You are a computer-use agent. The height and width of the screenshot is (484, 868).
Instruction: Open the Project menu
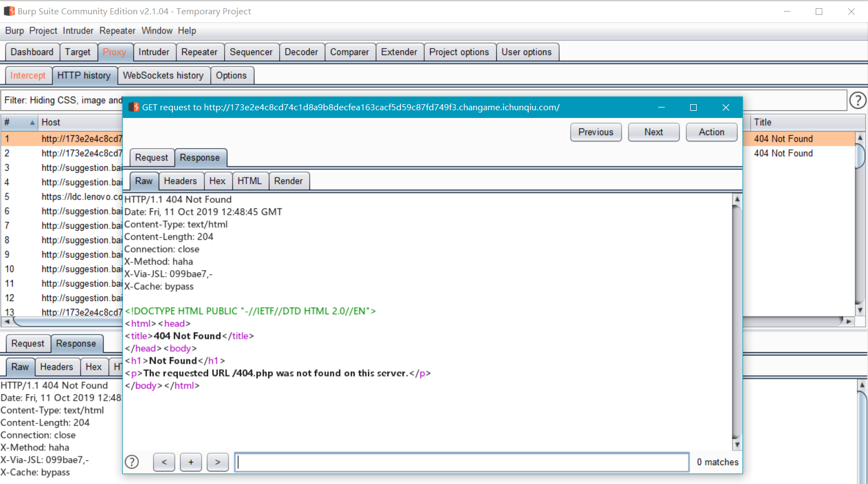point(43,31)
